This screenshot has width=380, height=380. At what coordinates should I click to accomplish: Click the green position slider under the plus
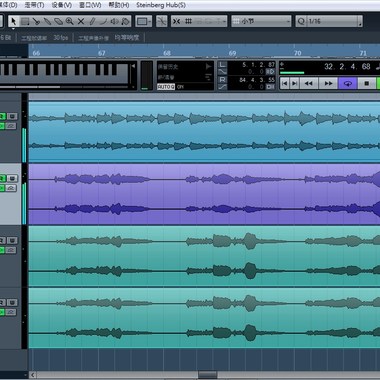(292, 72)
